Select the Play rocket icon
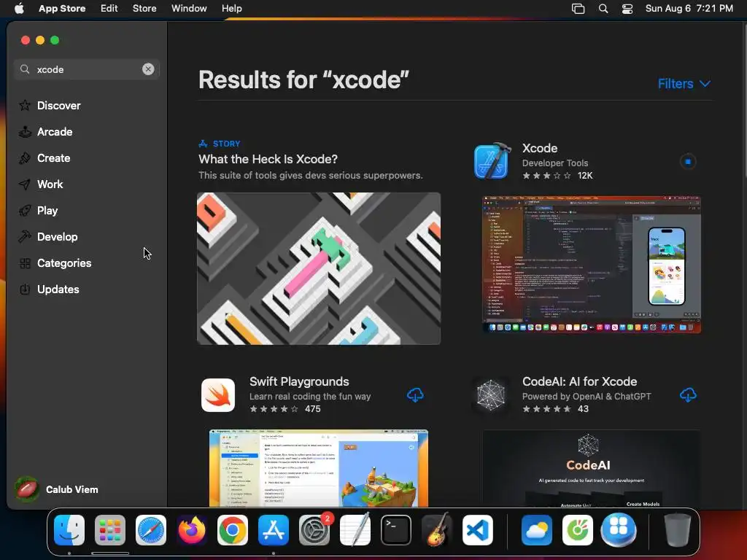The image size is (747, 560). tap(25, 211)
